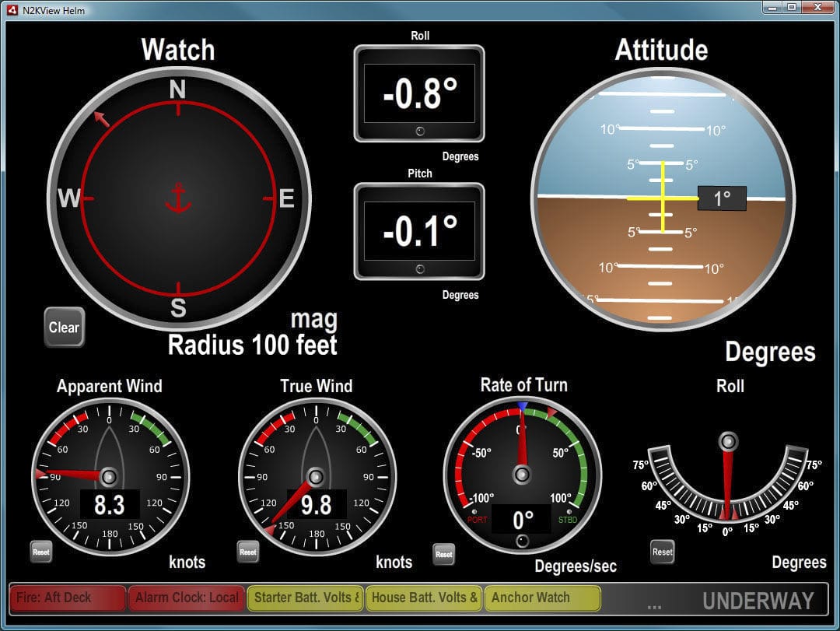Reset the Apparent Wind gauge
The image size is (840, 631).
tap(40, 552)
